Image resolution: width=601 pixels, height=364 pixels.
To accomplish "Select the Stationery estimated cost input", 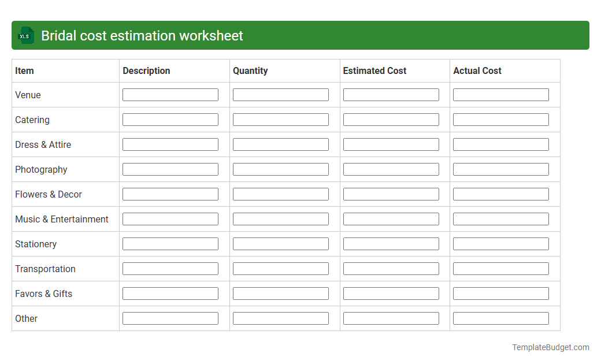I will [x=391, y=243].
